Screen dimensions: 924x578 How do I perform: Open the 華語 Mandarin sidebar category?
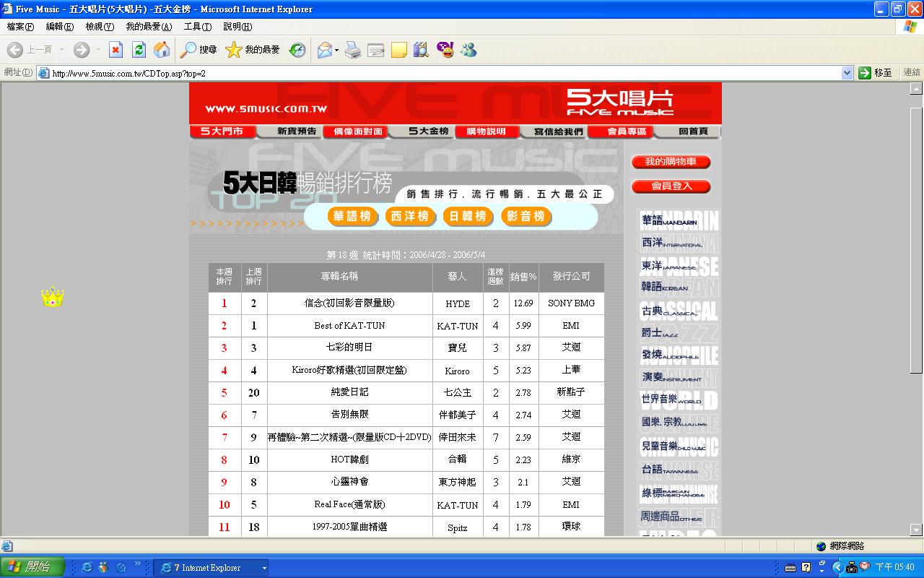[x=679, y=220]
